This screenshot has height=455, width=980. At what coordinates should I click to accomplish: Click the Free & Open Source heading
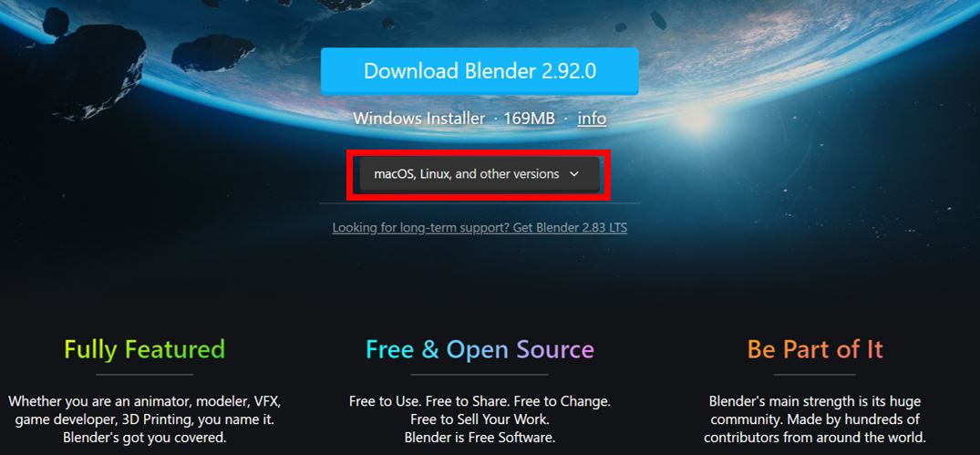[x=480, y=348]
